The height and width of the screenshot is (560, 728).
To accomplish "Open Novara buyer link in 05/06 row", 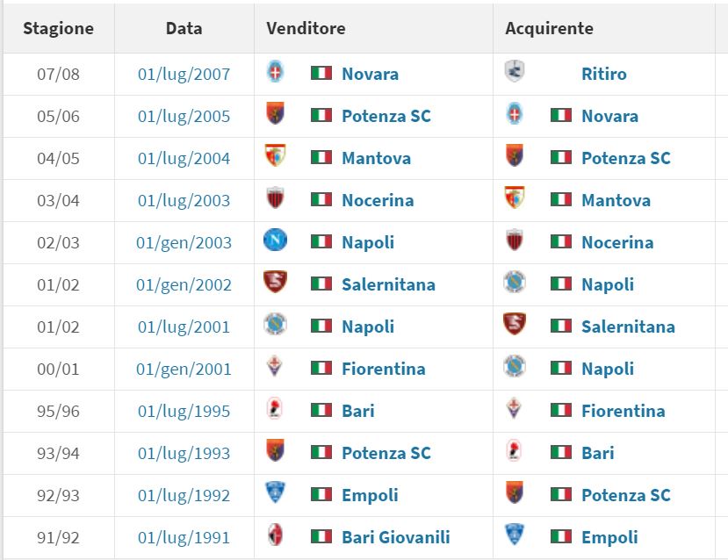I will [x=609, y=116].
